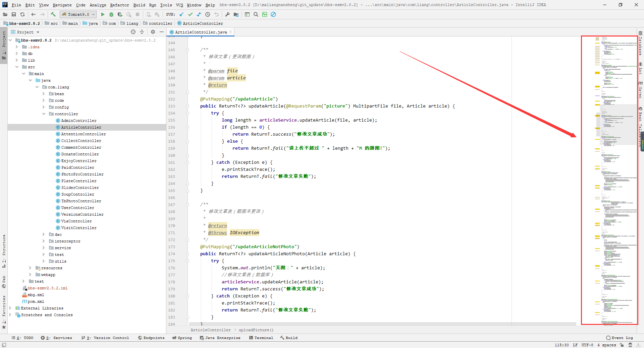Open UTF-8 encoding selector in status bar
Screen dimensions: 644x348
tap(587, 345)
